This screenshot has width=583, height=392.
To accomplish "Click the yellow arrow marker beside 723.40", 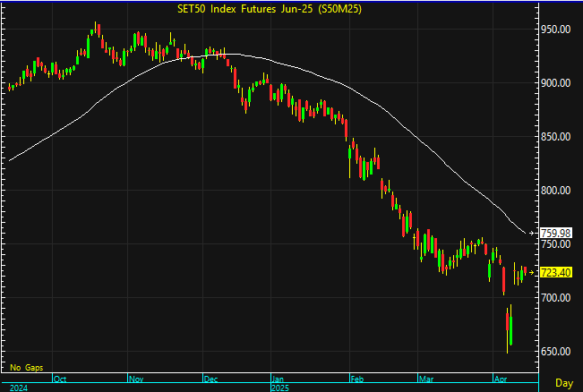I will (x=532, y=272).
